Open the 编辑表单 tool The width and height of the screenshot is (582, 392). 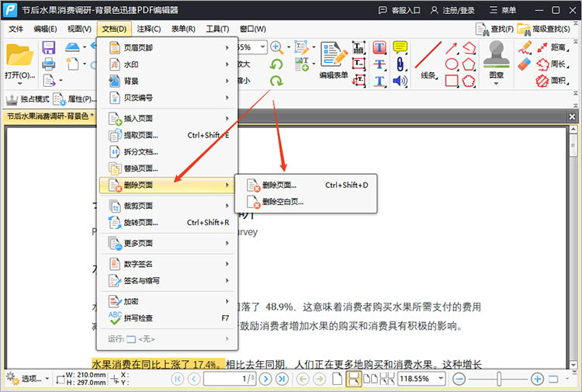(334, 61)
